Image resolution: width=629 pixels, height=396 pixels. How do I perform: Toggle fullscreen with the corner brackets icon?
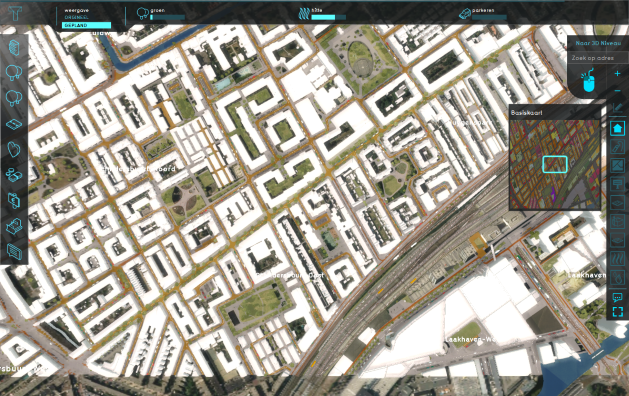coord(618,312)
